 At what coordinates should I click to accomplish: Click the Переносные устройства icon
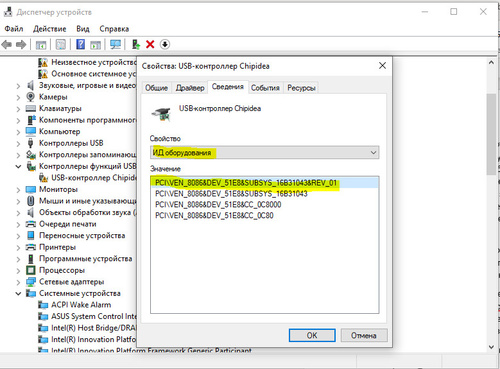[31, 235]
